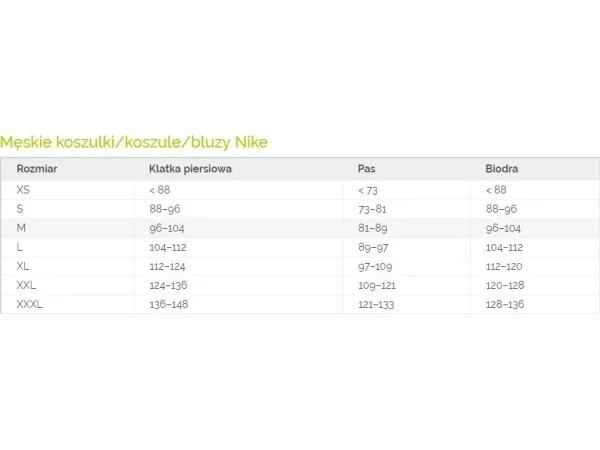Image resolution: width=600 pixels, height=450 pixels.
Task: Select waist value < 73 for XS
Action: coord(368,190)
